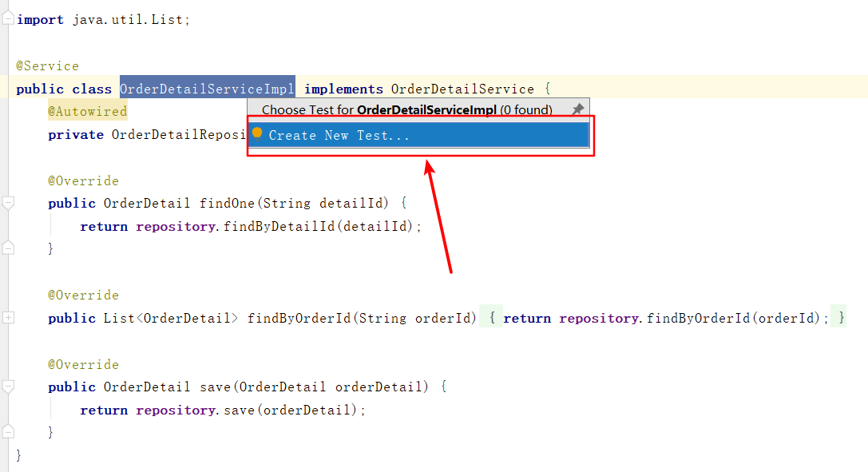
Task: Click repository.save(orderDetail) call in the return statement
Action: point(247,410)
